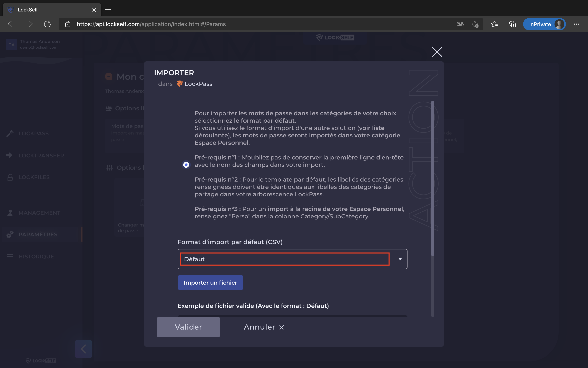Click the Pré-requis n°2 paragraph
The width and height of the screenshot is (588, 368).
[x=299, y=187]
